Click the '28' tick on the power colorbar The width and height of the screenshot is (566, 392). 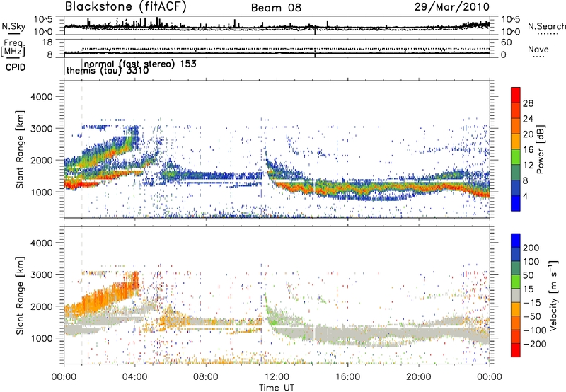pyautogui.click(x=528, y=103)
